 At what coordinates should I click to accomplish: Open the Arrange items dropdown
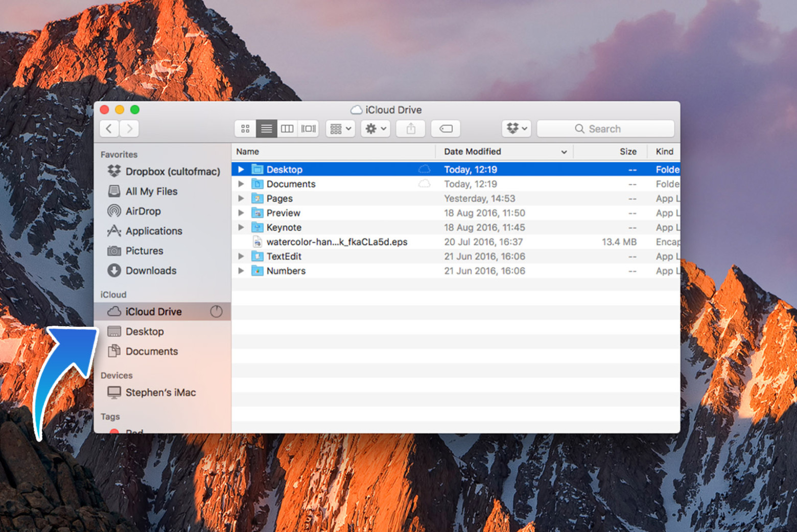pyautogui.click(x=340, y=129)
